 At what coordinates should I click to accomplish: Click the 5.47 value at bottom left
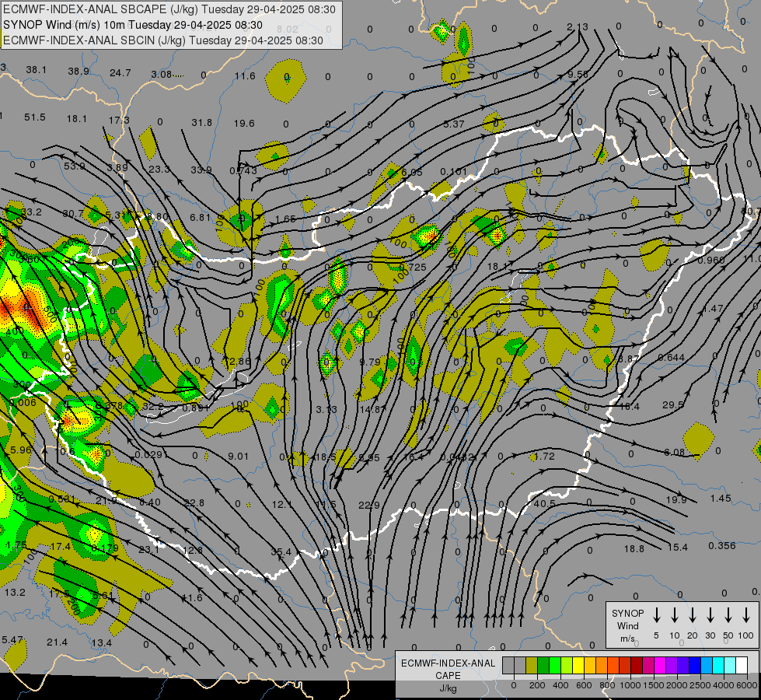(x=12, y=640)
